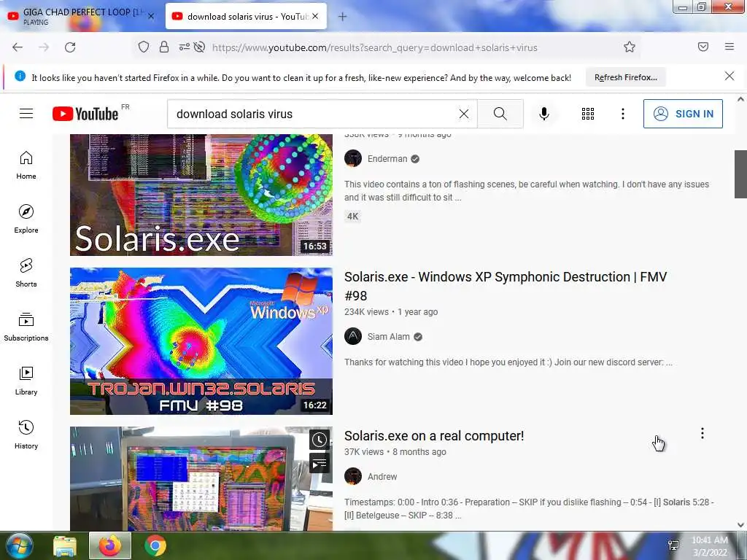747x560 pixels.
Task: Open the YouTube apps grid
Action: pyautogui.click(x=588, y=114)
